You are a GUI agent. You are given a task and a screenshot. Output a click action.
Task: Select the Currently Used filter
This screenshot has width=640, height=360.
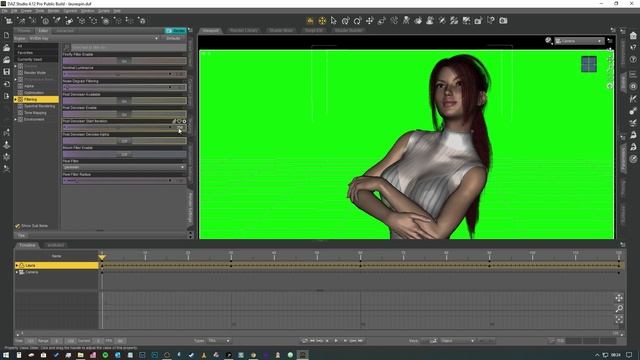29,59
